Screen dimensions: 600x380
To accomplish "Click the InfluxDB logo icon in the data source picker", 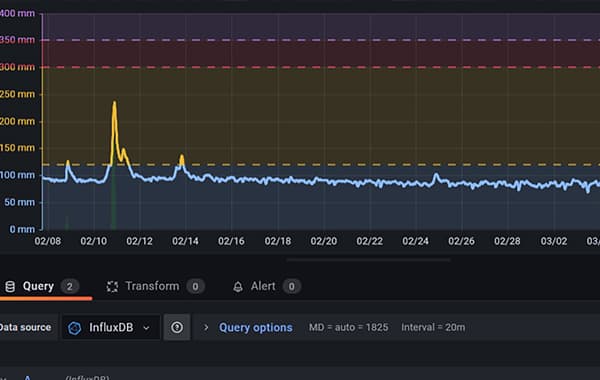I will click(75, 328).
